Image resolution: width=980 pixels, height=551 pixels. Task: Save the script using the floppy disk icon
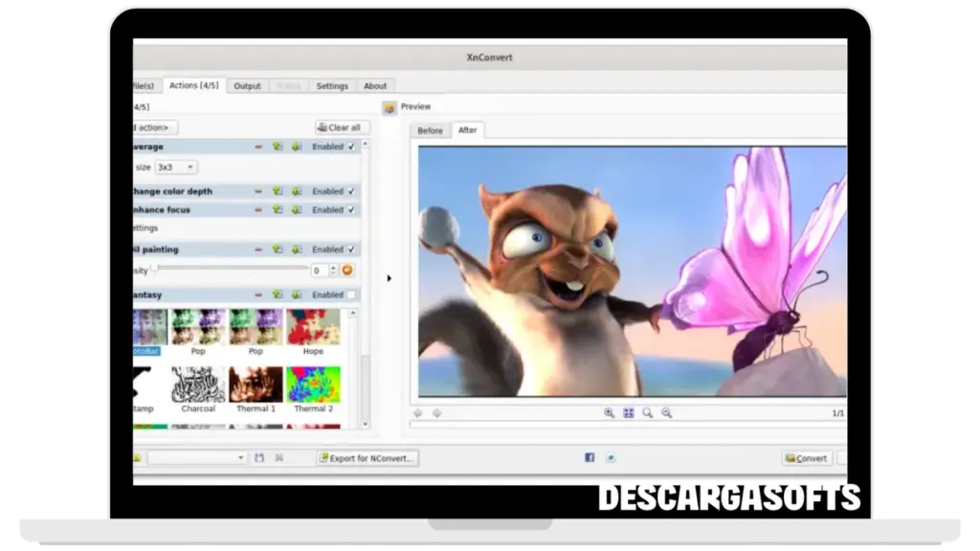click(259, 458)
